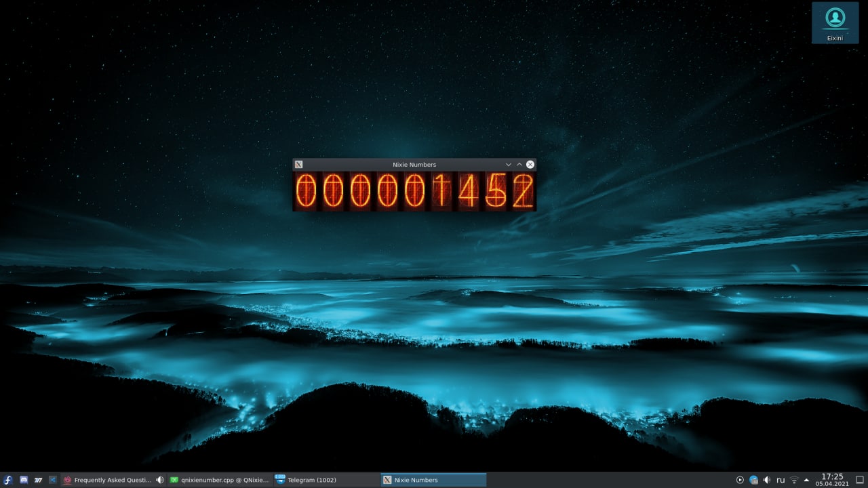868x488 pixels.
Task: Open the Discover updates tray icon
Action: tap(753, 480)
